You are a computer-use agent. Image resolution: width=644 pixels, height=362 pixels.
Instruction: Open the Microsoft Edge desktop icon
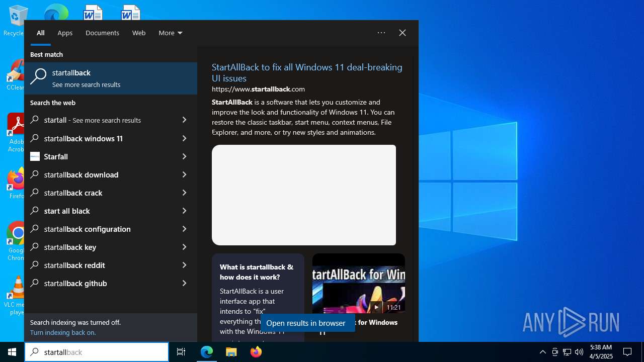pos(56,13)
